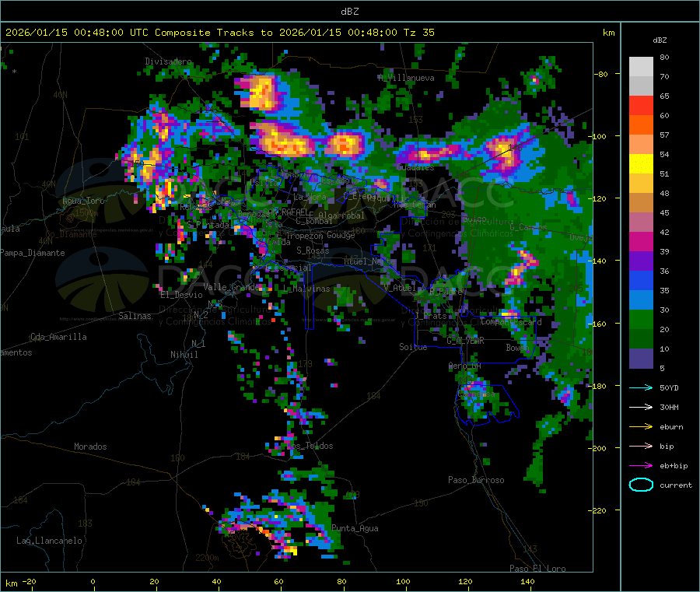
Task: Click the cyan current ellipse icon
Action: coord(641,485)
